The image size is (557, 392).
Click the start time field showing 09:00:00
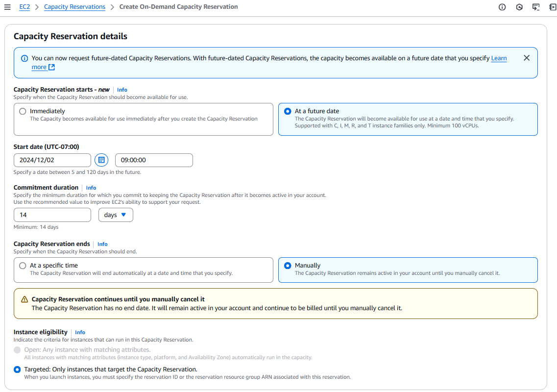coord(154,160)
